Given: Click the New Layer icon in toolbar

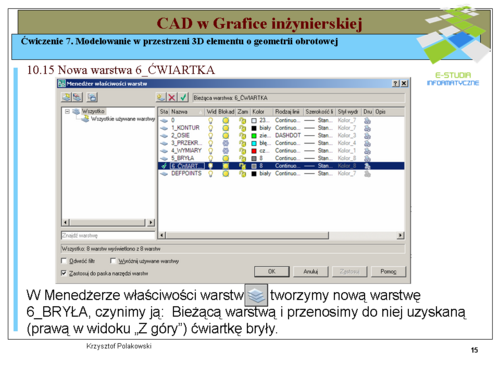Looking at the screenshot, I should [x=161, y=97].
